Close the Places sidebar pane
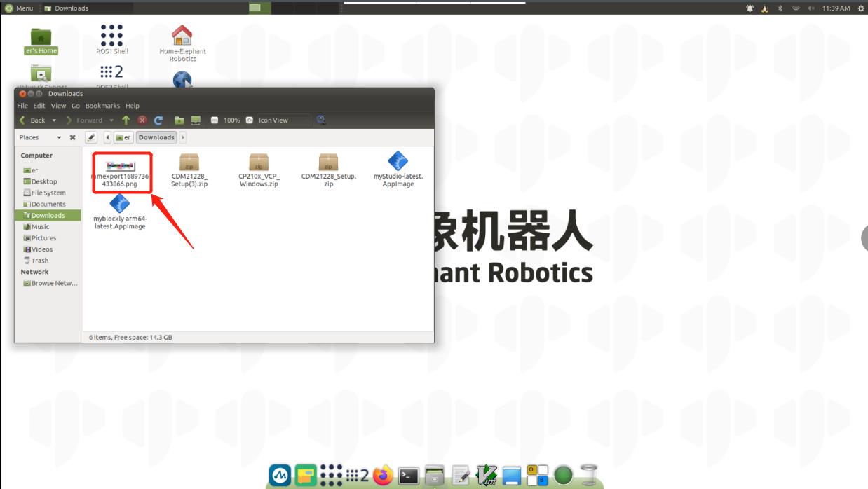 coord(72,137)
